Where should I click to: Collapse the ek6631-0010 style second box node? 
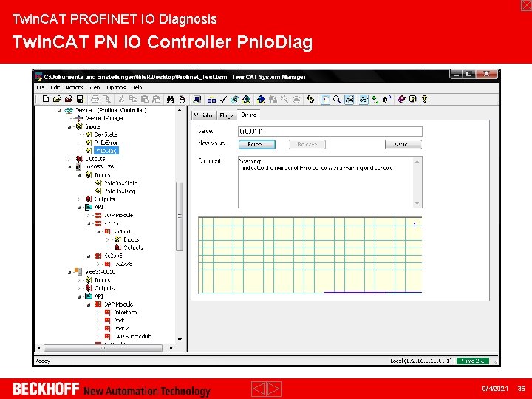[x=69, y=272]
